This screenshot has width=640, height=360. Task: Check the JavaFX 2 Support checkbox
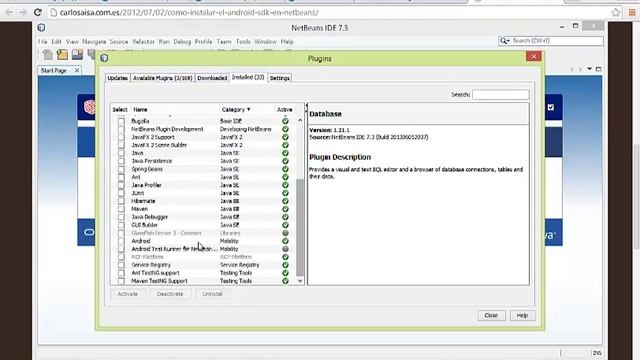point(121,137)
